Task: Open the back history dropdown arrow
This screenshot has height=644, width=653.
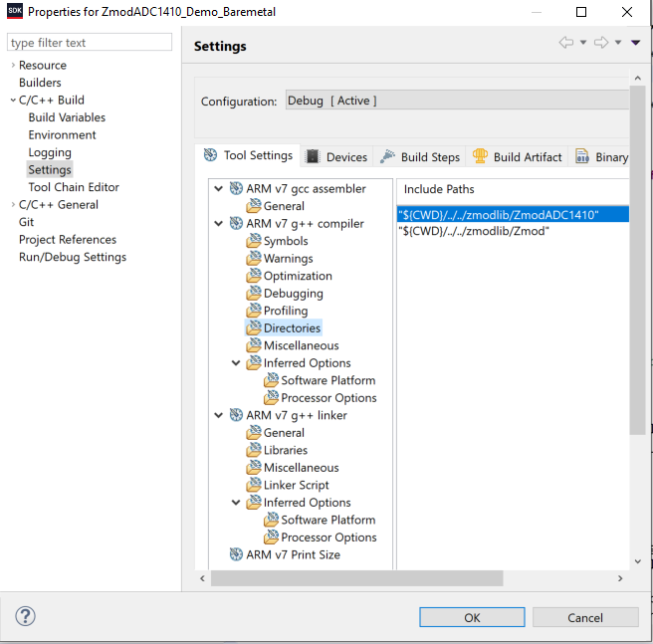Action: coord(583,42)
